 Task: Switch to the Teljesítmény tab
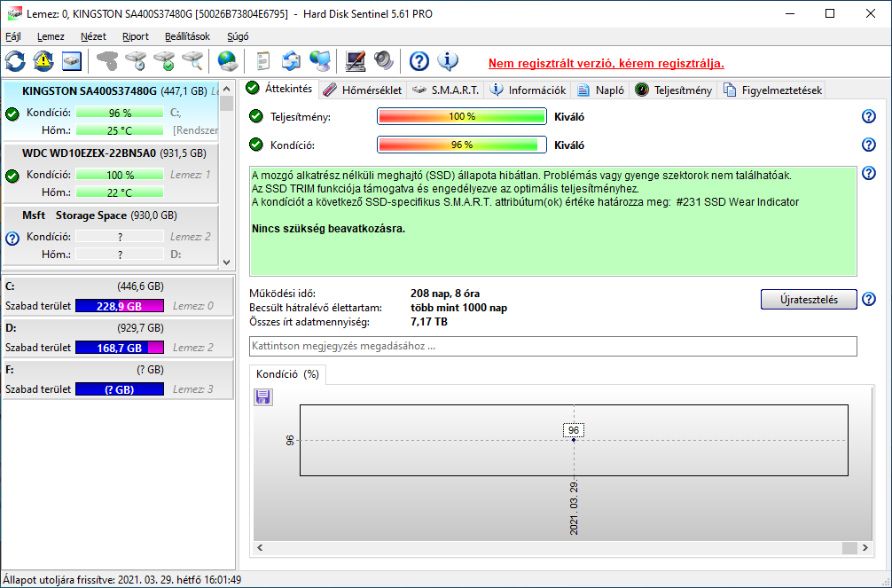click(674, 90)
